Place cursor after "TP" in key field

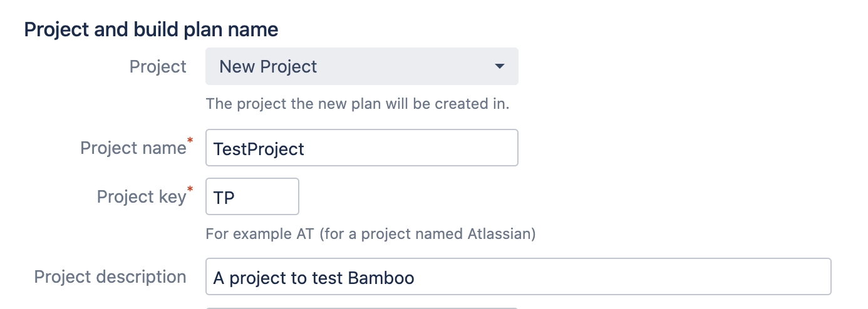pos(235,197)
